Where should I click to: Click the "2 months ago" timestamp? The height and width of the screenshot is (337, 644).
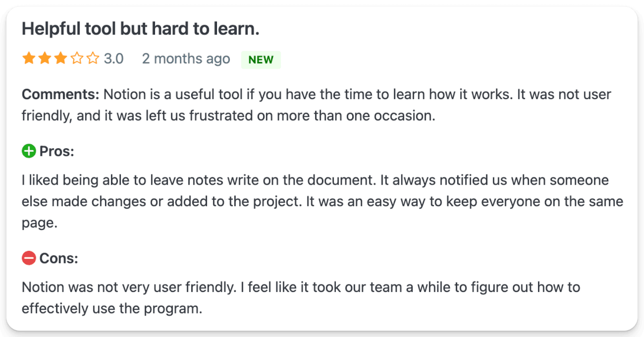[x=186, y=59]
